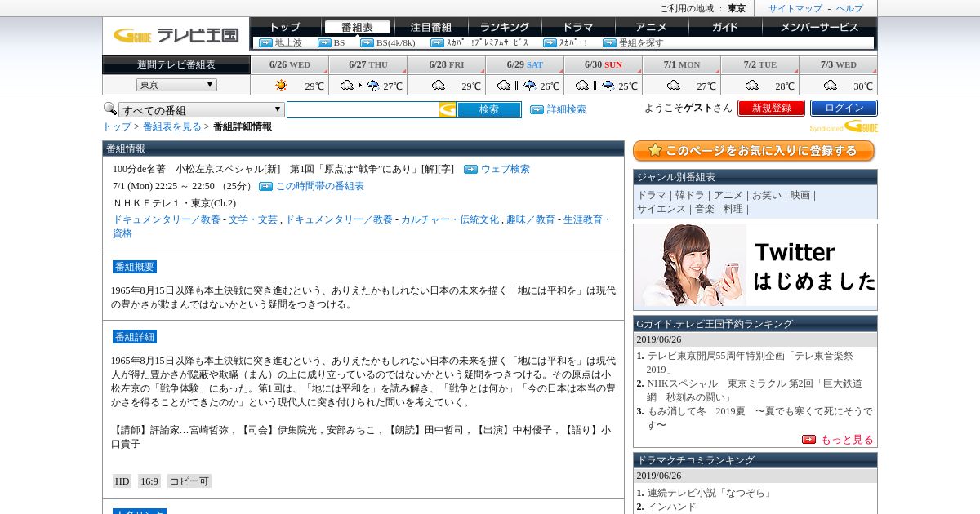Click the もっと見る link
Image resolution: width=980 pixels, height=514 pixels.
(x=847, y=439)
